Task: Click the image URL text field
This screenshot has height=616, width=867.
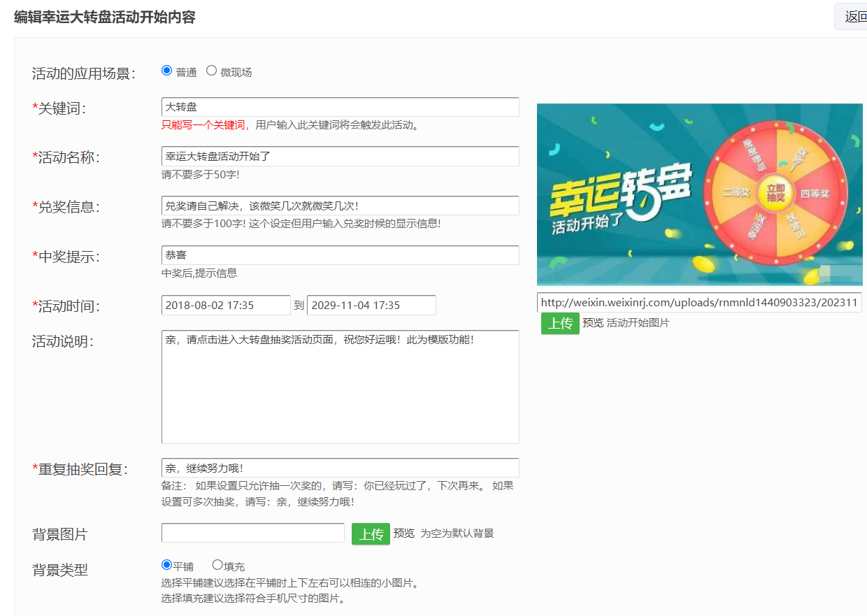Action: [699, 303]
